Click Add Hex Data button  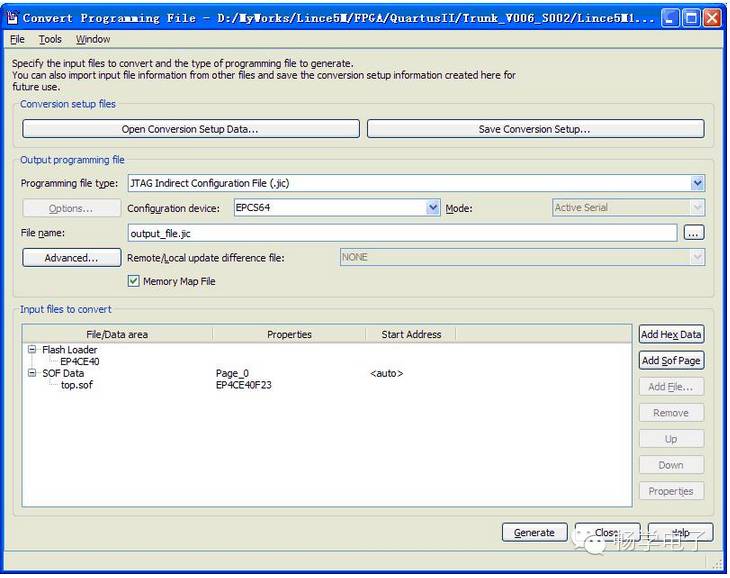[671, 334]
